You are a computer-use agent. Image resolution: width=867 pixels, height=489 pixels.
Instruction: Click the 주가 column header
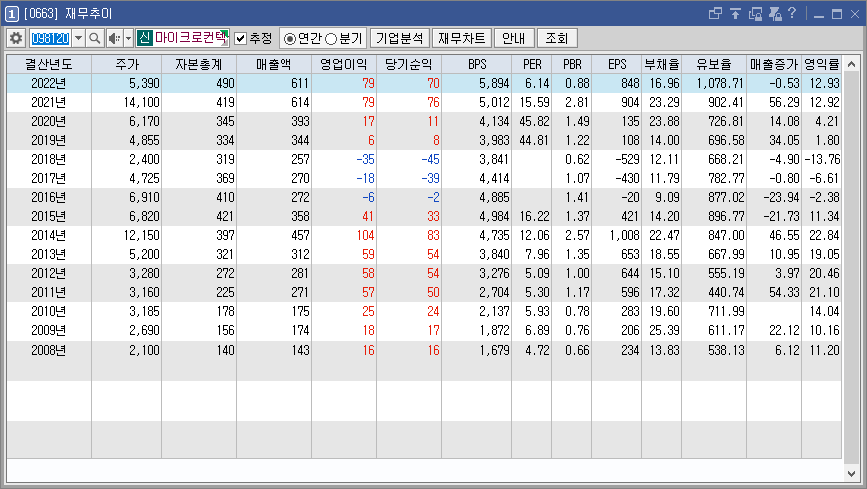click(127, 64)
